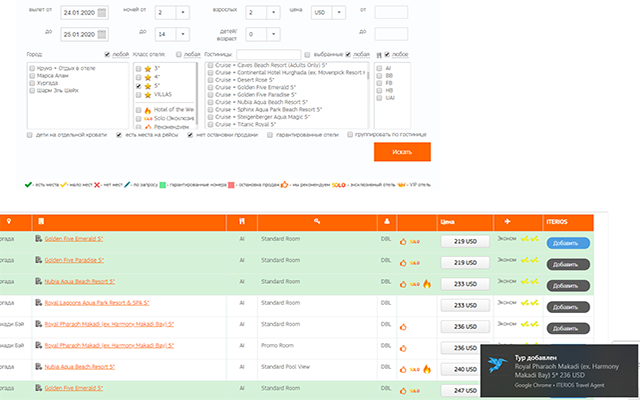Open calendar for departure date 25.01.2020
This screenshot has width=640, height=400.
[x=102, y=34]
